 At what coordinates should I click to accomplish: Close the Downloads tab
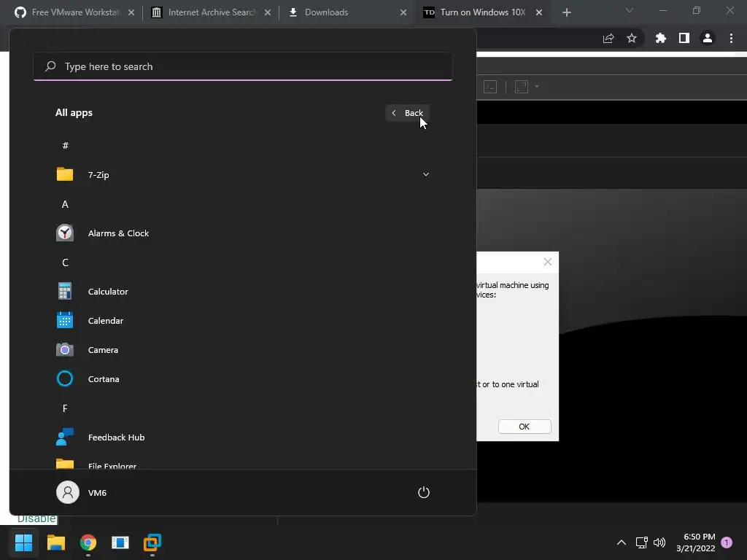coord(403,12)
